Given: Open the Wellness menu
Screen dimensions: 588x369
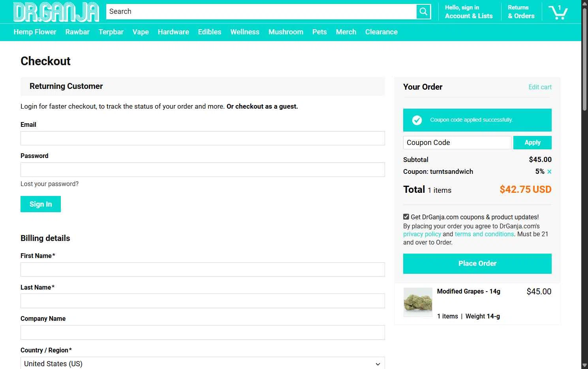Looking at the screenshot, I should [x=245, y=32].
